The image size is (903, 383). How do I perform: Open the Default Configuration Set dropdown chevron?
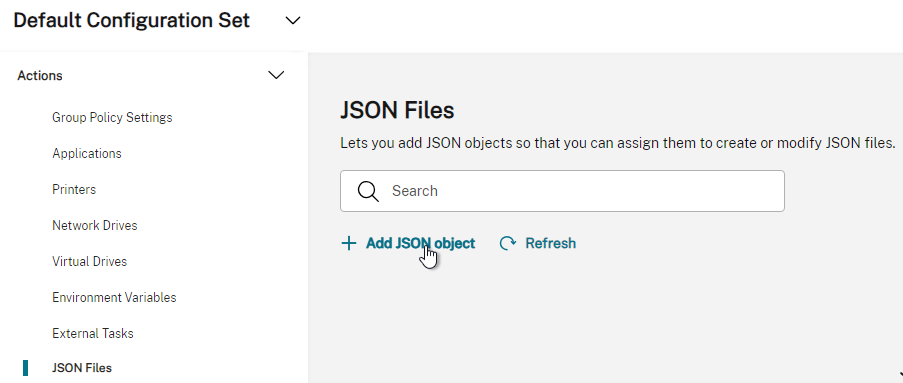coord(293,21)
